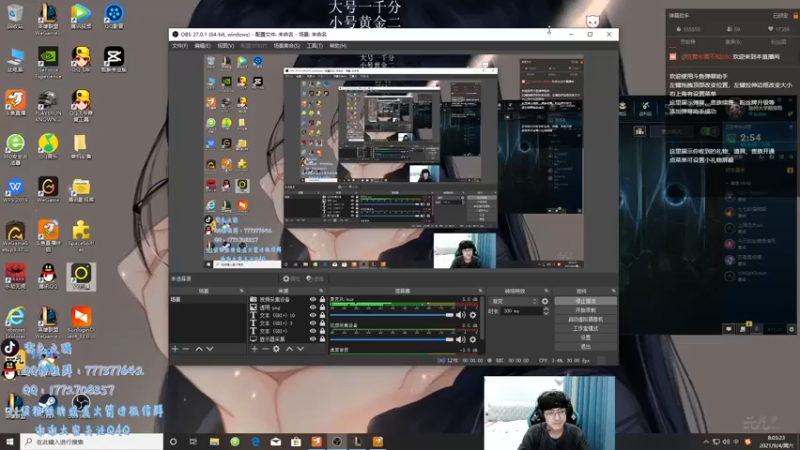Select the scene entry in Scenes list
The width and height of the screenshot is (800, 450).
pos(208,299)
